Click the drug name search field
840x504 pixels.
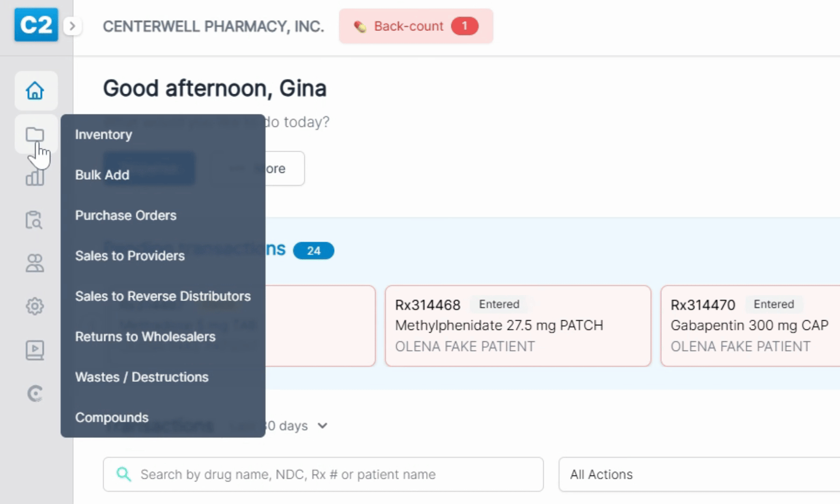(x=323, y=474)
